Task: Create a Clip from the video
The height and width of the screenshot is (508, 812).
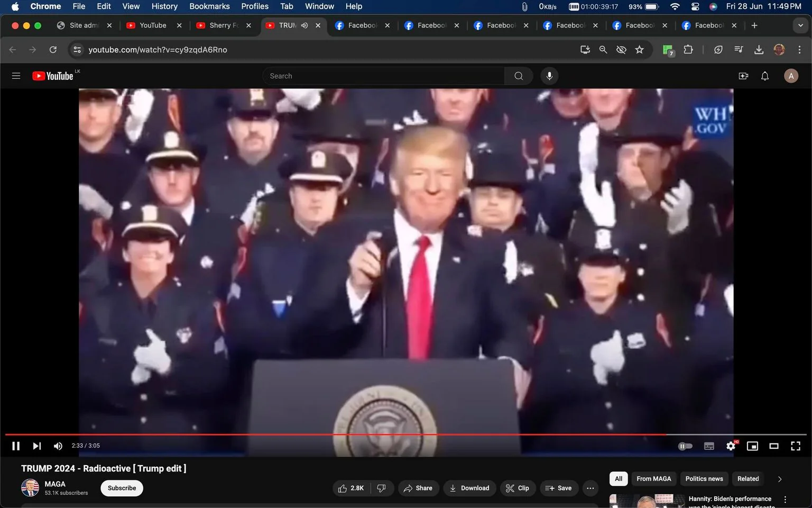Action: pyautogui.click(x=518, y=488)
